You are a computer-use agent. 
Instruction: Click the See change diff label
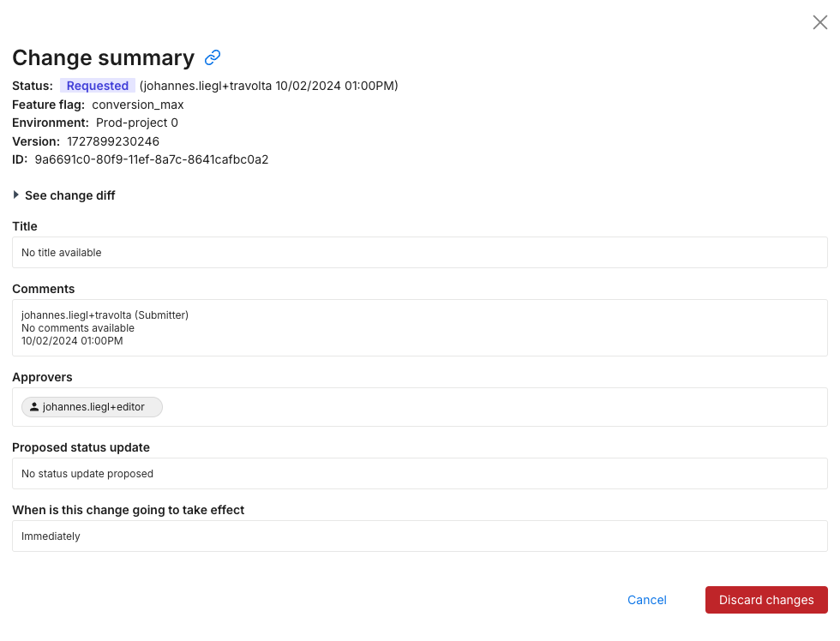pos(70,195)
